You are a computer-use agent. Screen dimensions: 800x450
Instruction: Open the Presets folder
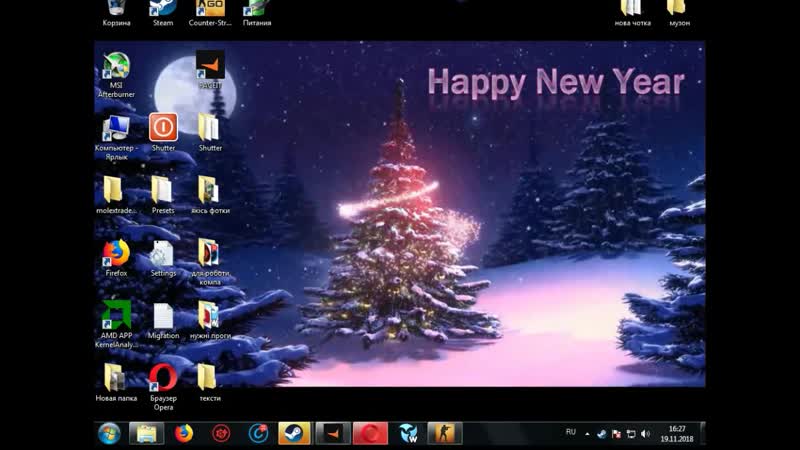coord(163,195)
